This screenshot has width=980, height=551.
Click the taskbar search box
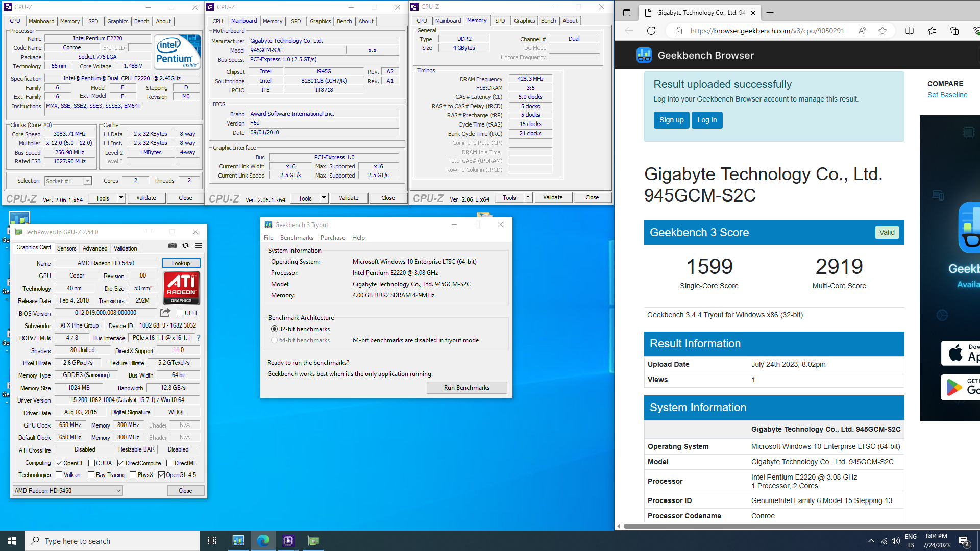point(112,541)
